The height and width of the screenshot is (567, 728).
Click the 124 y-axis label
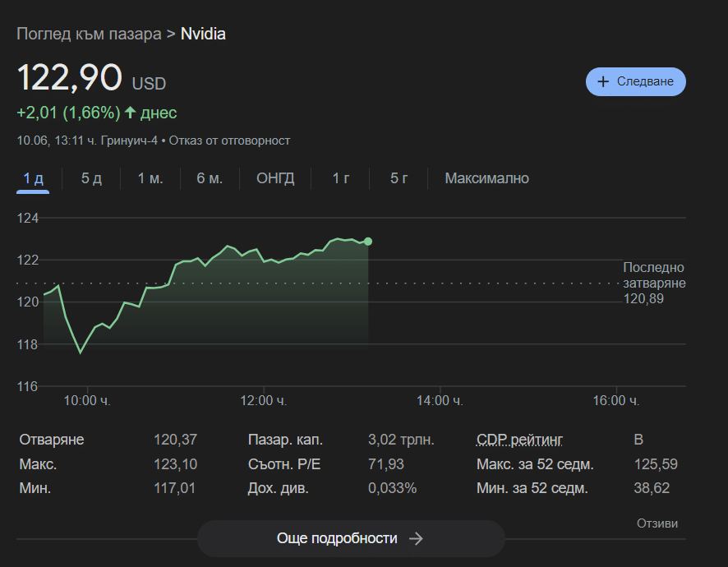tap(28, 219)
